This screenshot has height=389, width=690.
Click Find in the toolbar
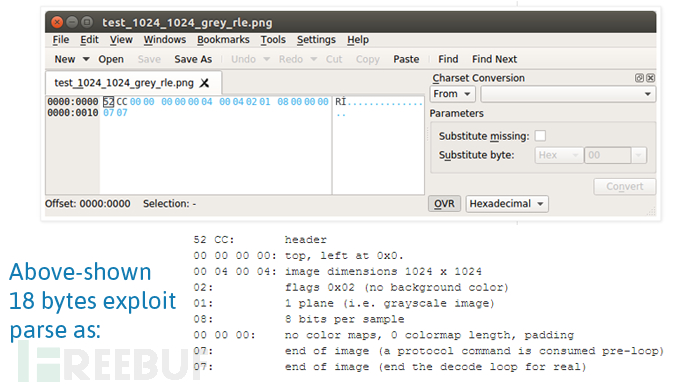448,59
